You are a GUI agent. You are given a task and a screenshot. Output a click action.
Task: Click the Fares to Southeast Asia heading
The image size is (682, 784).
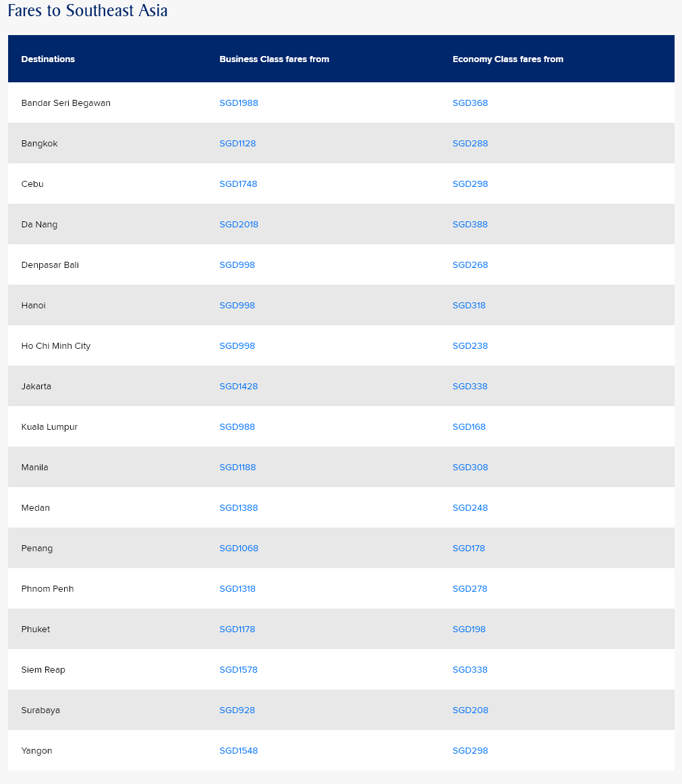pos(88,11)
